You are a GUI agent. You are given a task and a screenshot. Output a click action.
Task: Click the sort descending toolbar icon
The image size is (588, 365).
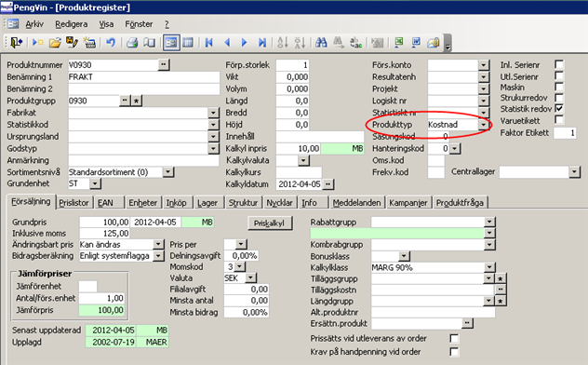click(300, 43)
